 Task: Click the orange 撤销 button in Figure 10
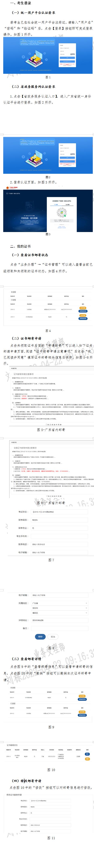click(x=87, y=759)
